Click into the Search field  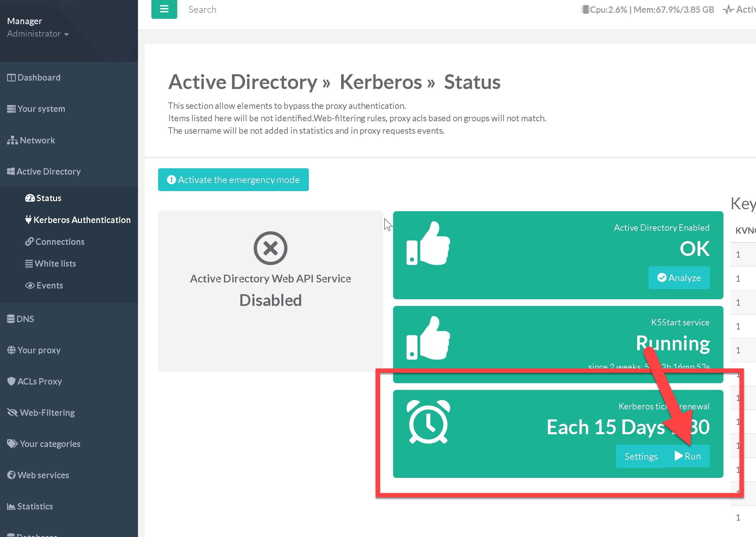pyautogui.click(x=202, y=10)
